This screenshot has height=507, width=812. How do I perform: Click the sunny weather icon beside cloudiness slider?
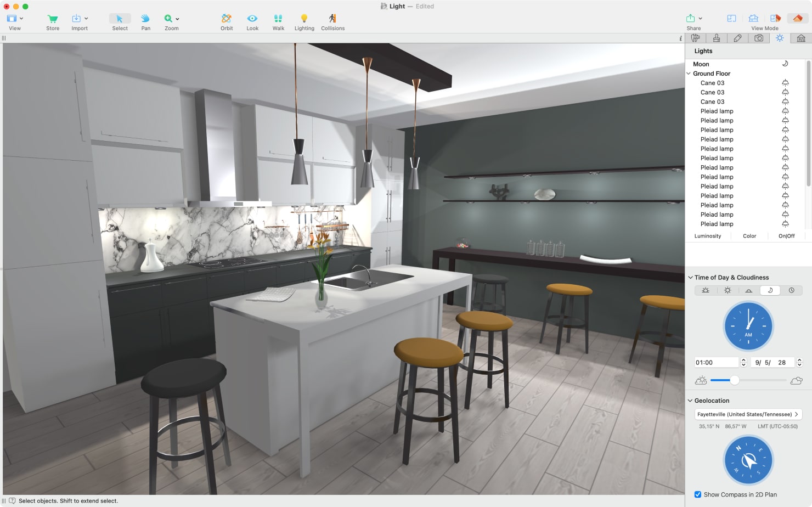[701, 380]
